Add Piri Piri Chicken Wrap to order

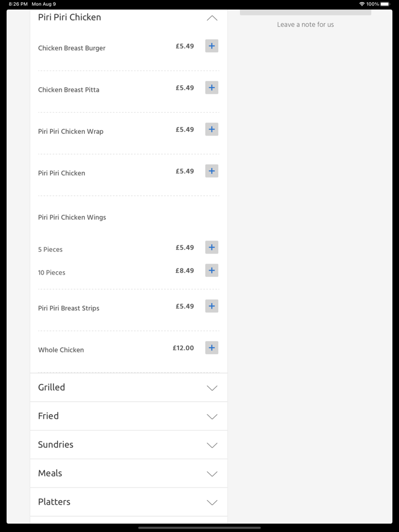[x=211, y=129]
